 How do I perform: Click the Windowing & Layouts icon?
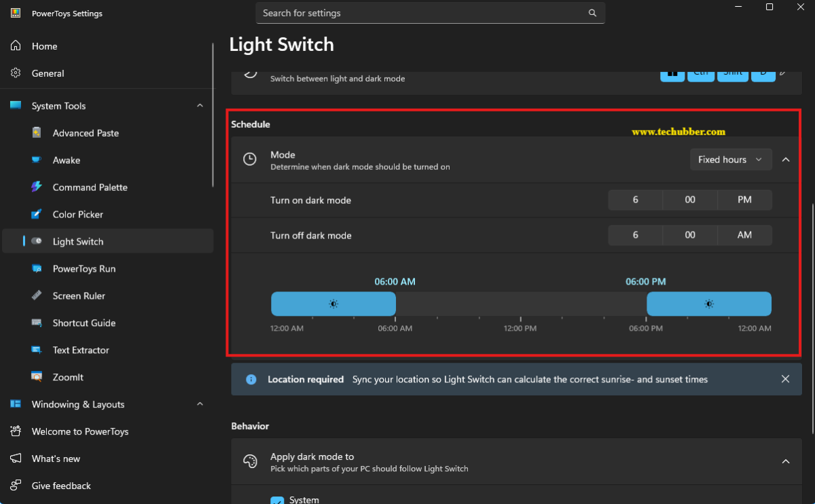[16, 404]
